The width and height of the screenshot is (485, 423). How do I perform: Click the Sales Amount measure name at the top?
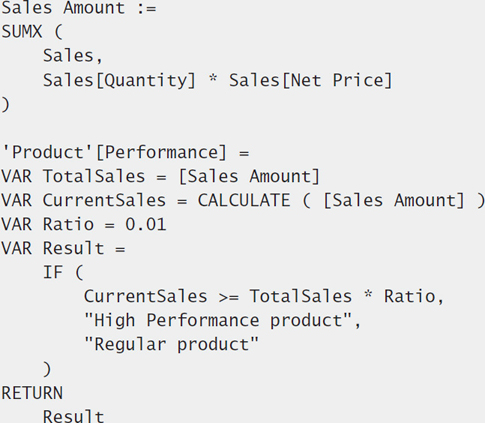coord(63,8)
